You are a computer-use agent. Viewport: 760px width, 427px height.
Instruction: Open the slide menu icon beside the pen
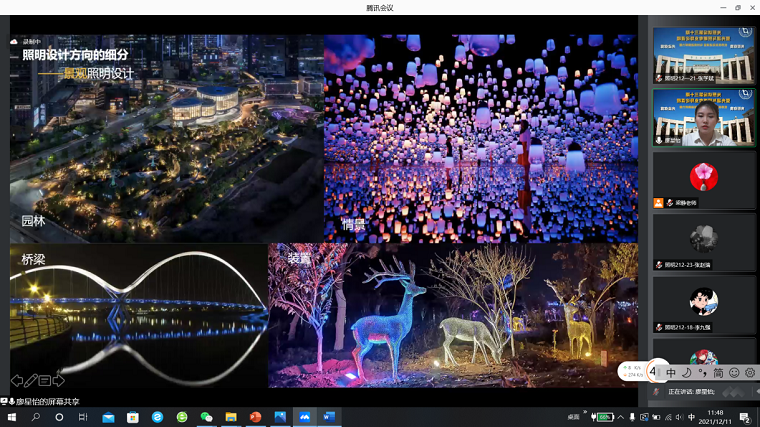coord(45,381)
